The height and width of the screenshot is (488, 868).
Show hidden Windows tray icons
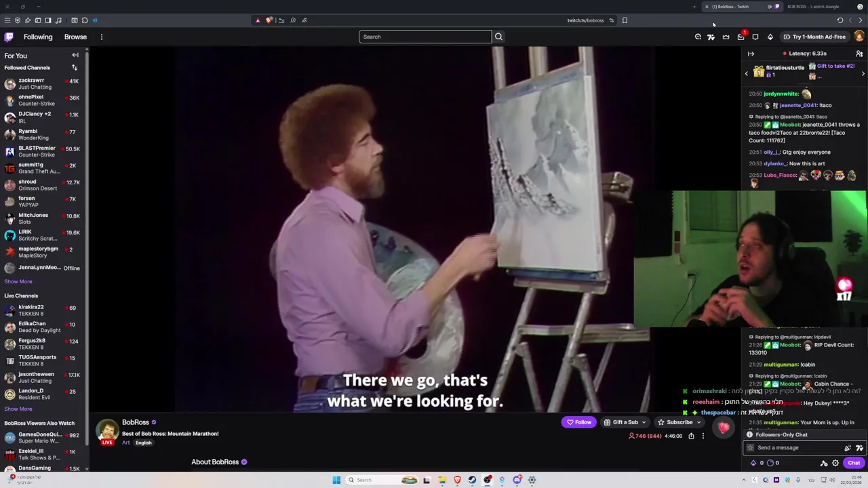click(745, 480)
